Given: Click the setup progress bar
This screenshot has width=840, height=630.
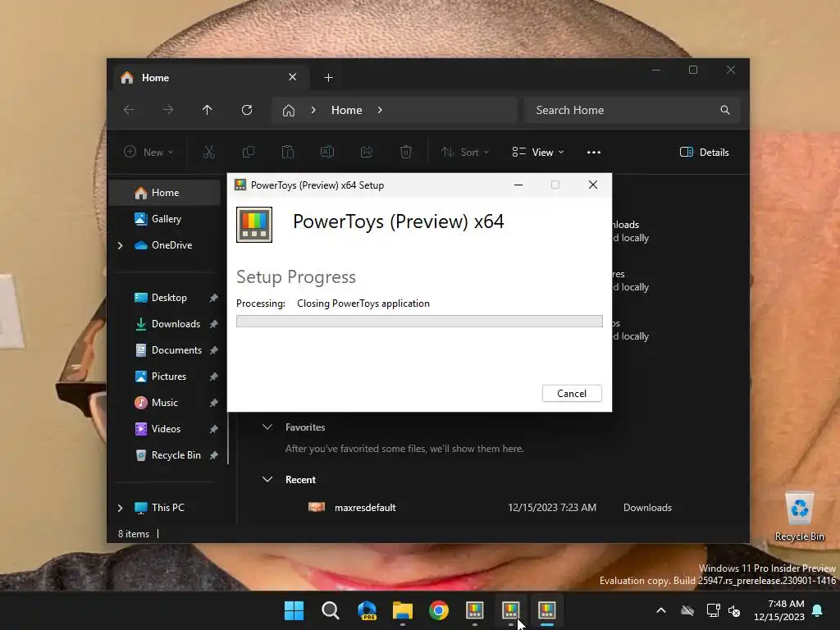Looking at the screenshot, I should 419,321.
